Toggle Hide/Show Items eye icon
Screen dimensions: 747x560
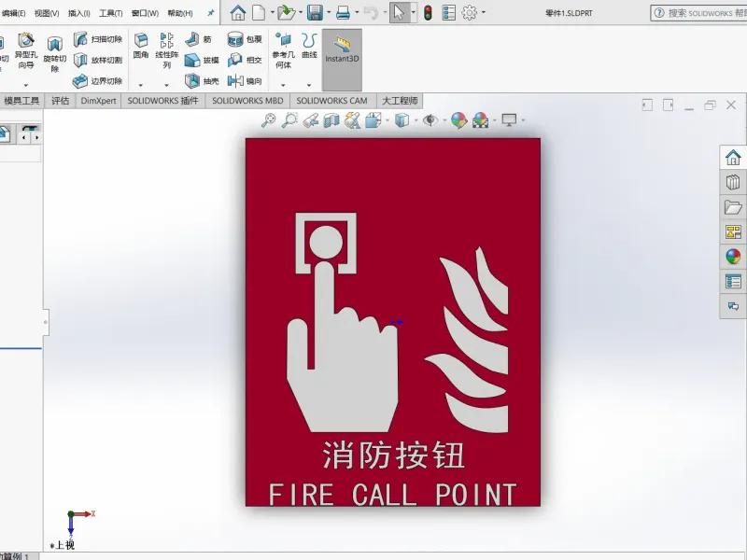(x=430, y=120)
